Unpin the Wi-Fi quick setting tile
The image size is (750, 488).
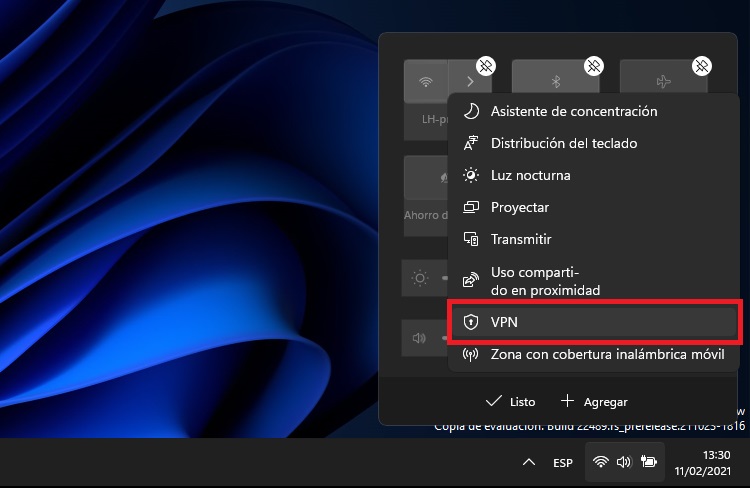coord(486,66)
